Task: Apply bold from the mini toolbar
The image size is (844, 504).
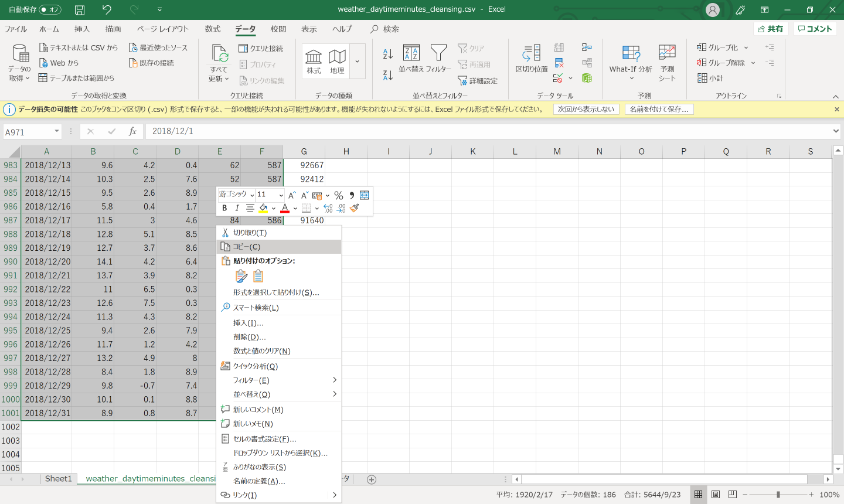Action: tap(224, 208)
